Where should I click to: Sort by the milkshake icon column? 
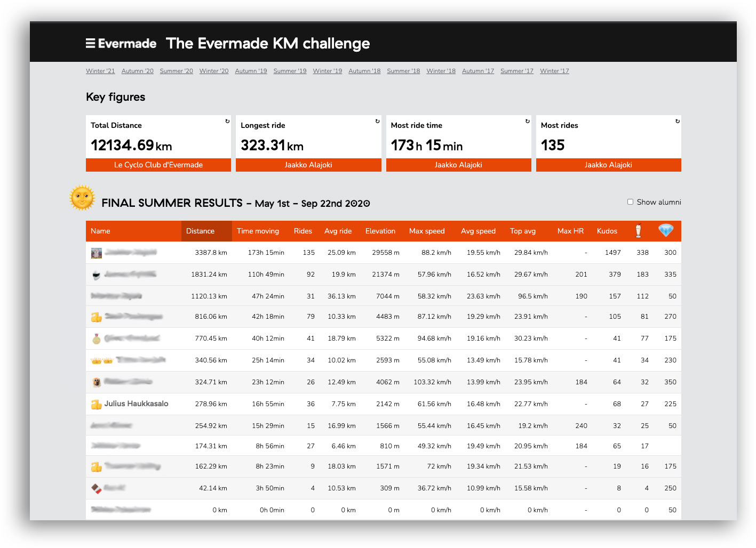(638, 231)
